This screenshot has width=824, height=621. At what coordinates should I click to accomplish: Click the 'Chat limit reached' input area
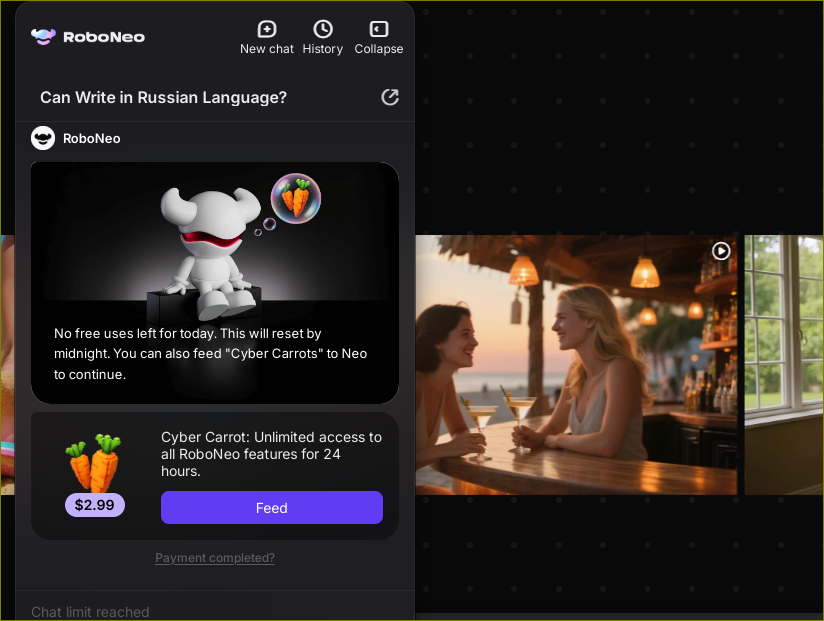215,608
